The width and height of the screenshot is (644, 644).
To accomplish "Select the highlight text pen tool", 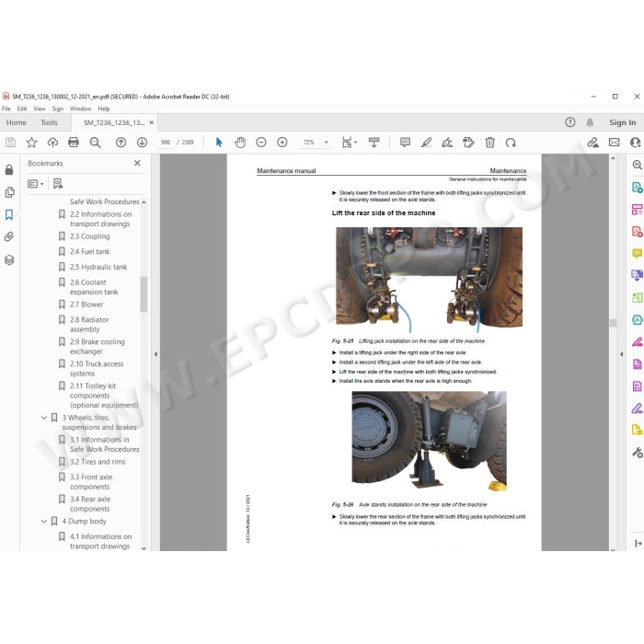I will pos(426,143).
